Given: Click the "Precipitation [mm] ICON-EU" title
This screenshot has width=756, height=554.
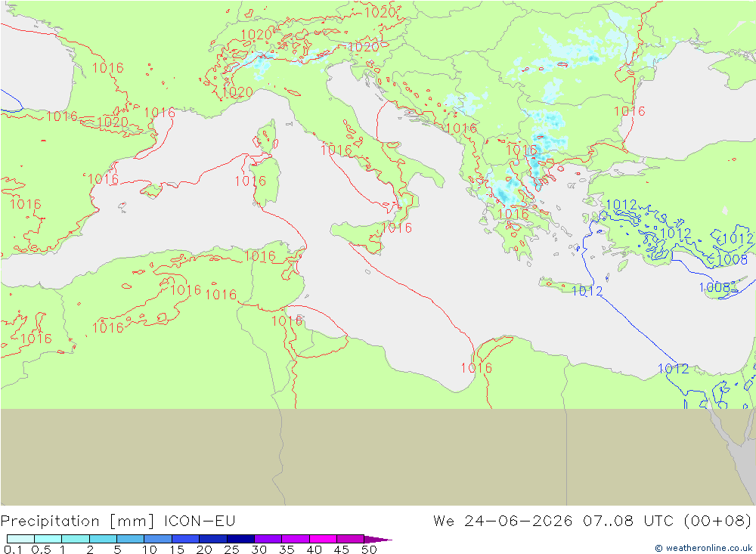Looking at the screenshot, I should coord(118,522).
